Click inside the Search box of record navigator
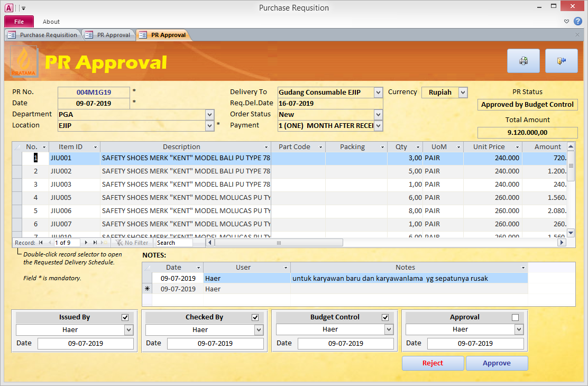The image size is (588, 386). pos(174,242)
